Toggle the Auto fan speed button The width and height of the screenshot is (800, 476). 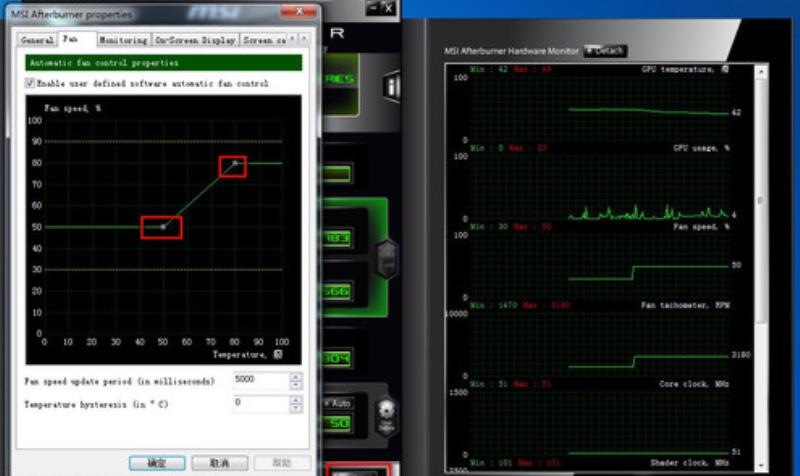[338, 403]
